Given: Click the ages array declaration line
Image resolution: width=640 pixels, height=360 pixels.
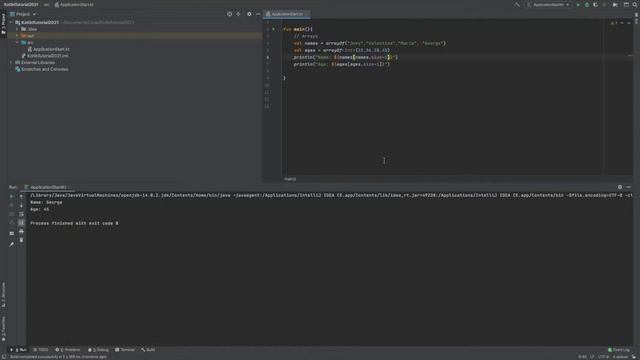Looking at the screenshot, I should click(x=342, y=50).
